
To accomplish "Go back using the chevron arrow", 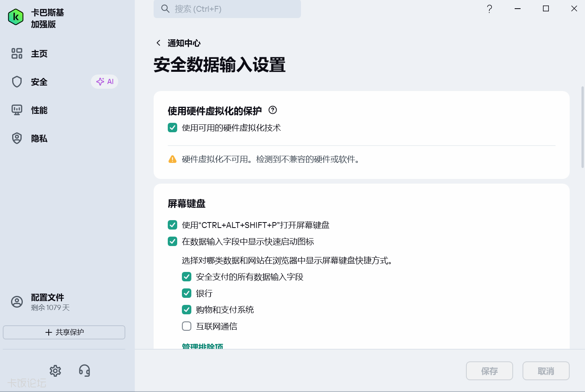I will [158, 43].
